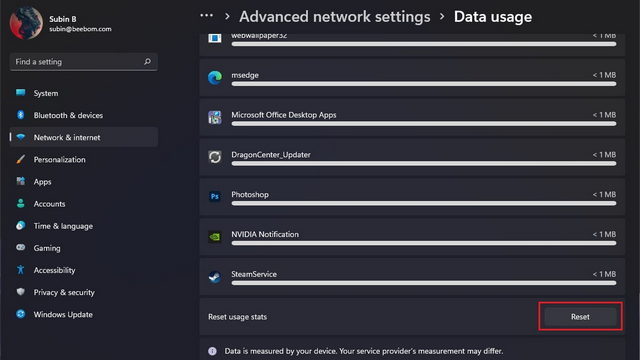Open the Apps settings page
The width and height of the screenshot is (640, 360).
(x=84, y=182)
